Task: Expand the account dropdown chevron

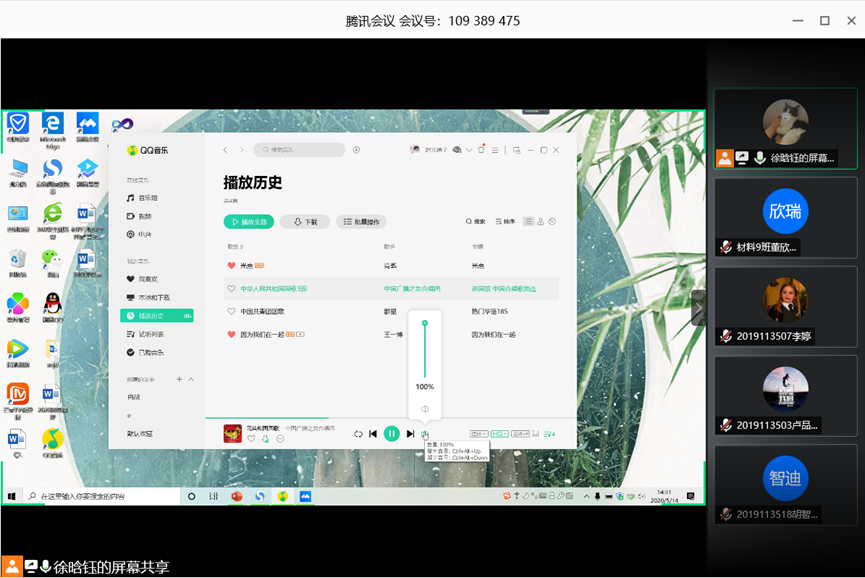Action: coord(469,150)
